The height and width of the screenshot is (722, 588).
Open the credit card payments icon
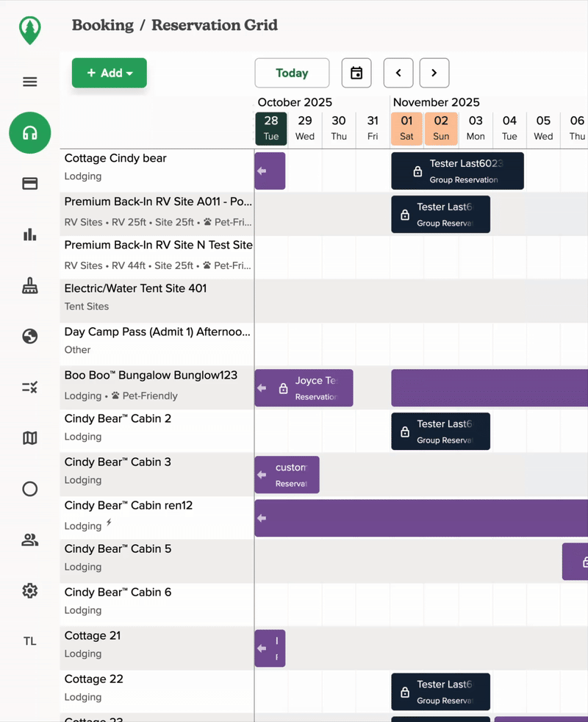pos(29,184)
